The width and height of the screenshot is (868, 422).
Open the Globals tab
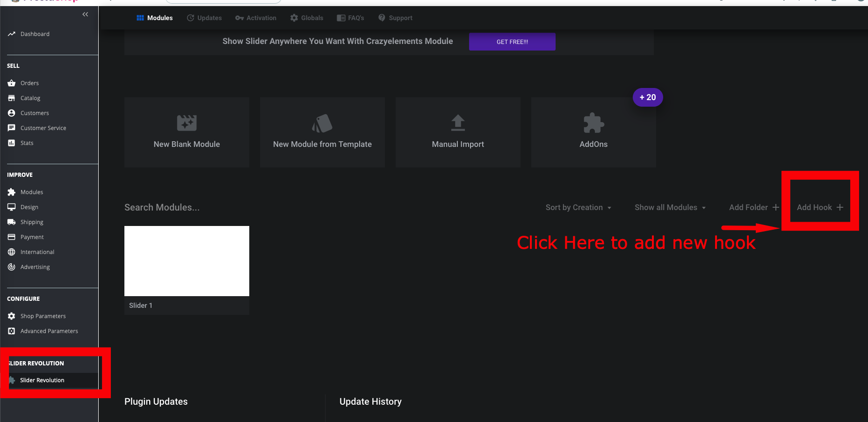[x=307, y=18]
